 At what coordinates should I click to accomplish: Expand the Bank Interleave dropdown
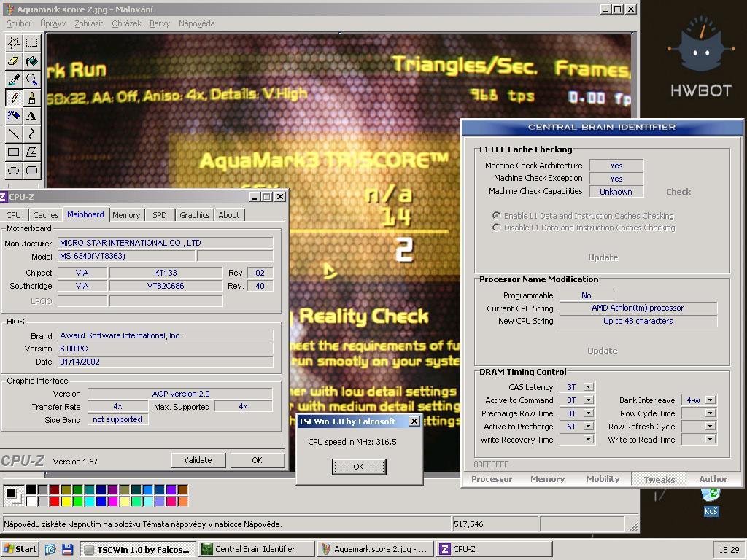[x=711, y=400]
